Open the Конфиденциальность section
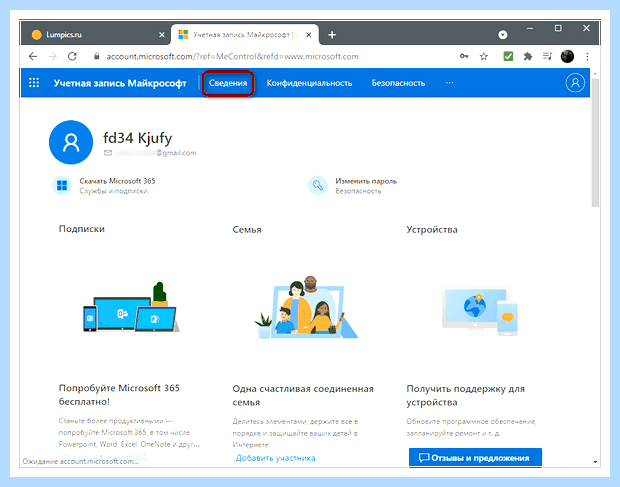The height and width of the screenshot is (487, 620). pyautogui.click(x=309, y=83)
